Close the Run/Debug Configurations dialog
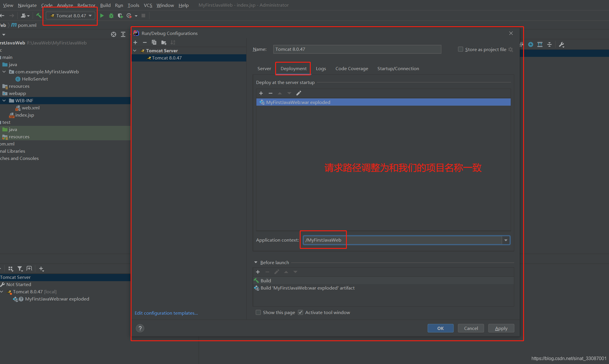 coord(511,33)
